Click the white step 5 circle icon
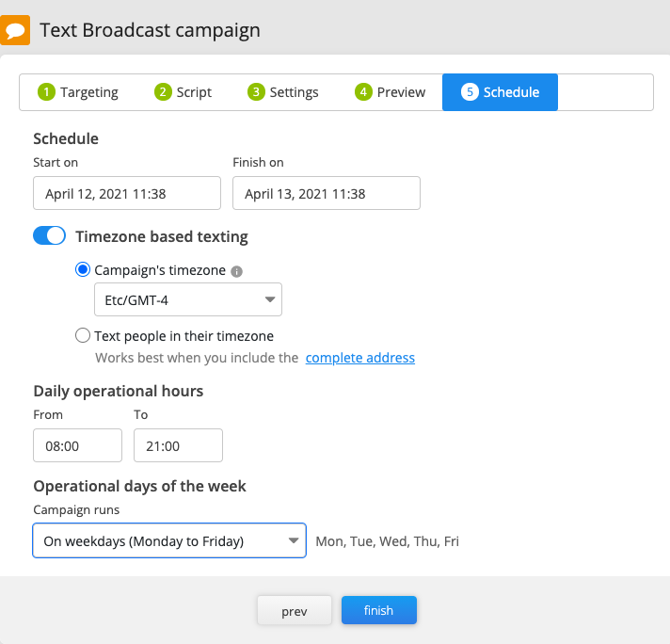This screenshot has height=644, width=670. [x=470, y=92]
